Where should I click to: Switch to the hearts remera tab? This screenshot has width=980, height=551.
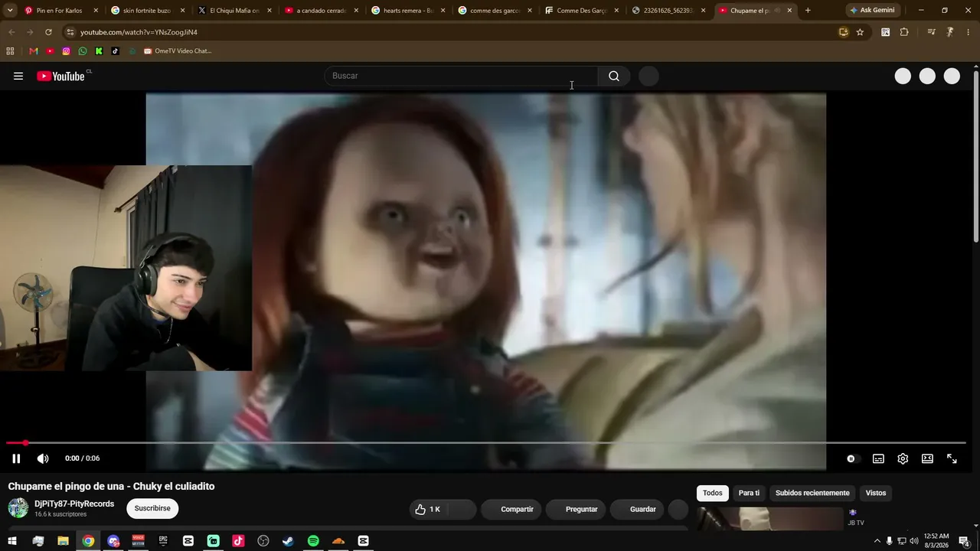click(x=407, y=11)
